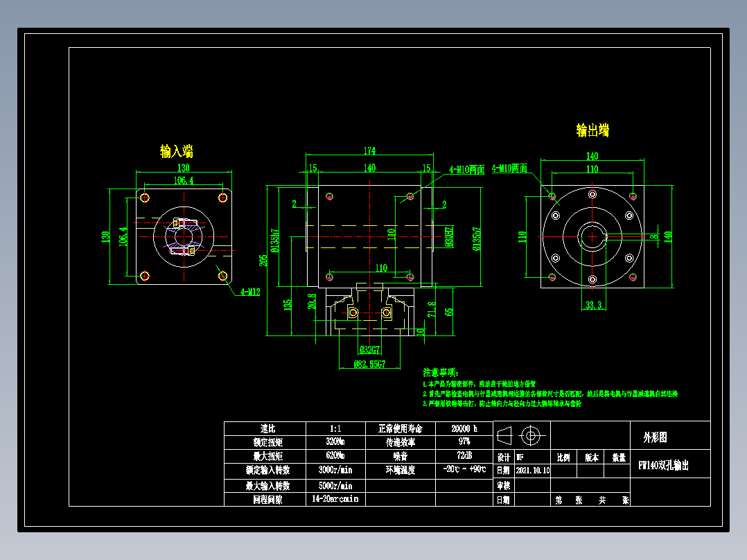The height and width of the screenshot is (560, 747).
Task: Click the 版本 title block header
Action: (592, 457)
